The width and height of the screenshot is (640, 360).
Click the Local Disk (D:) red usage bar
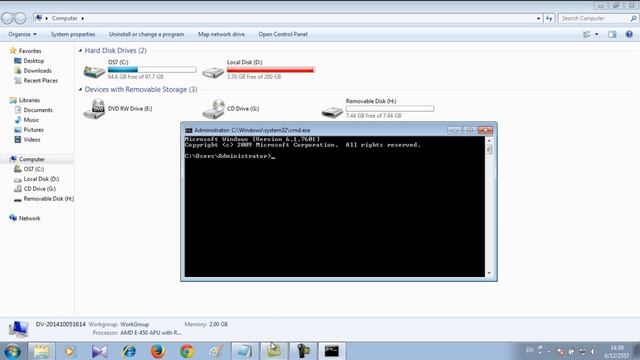271,70
